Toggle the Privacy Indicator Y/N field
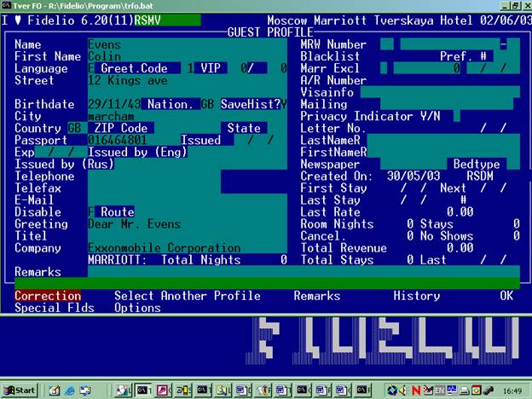532x399 pixels. pyautogui.click(x=456, y=116)
